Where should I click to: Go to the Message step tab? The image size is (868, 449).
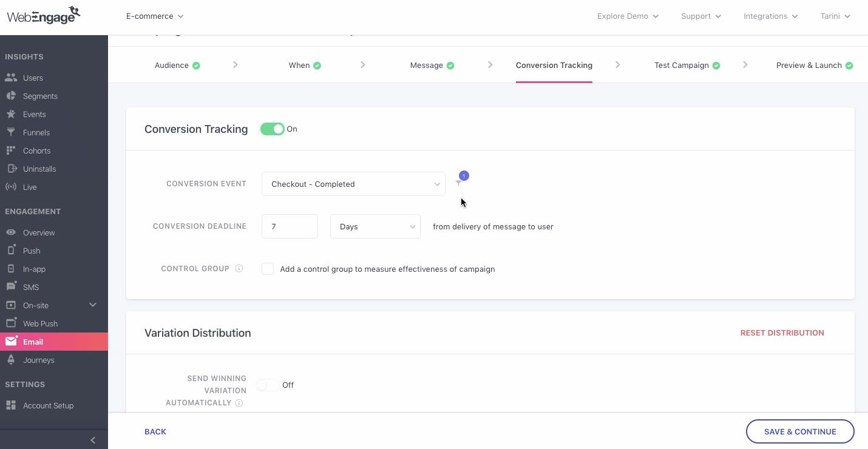[x=432, y=66]
